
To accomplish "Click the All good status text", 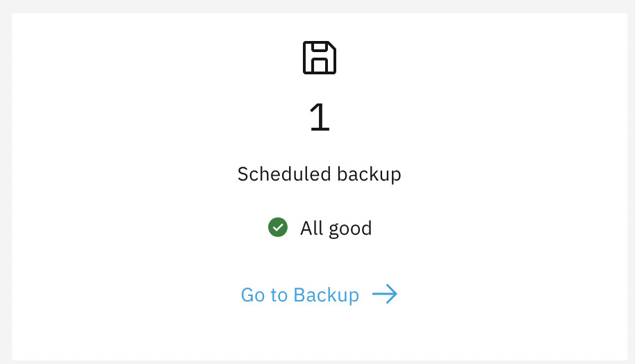I will point(336,228).
